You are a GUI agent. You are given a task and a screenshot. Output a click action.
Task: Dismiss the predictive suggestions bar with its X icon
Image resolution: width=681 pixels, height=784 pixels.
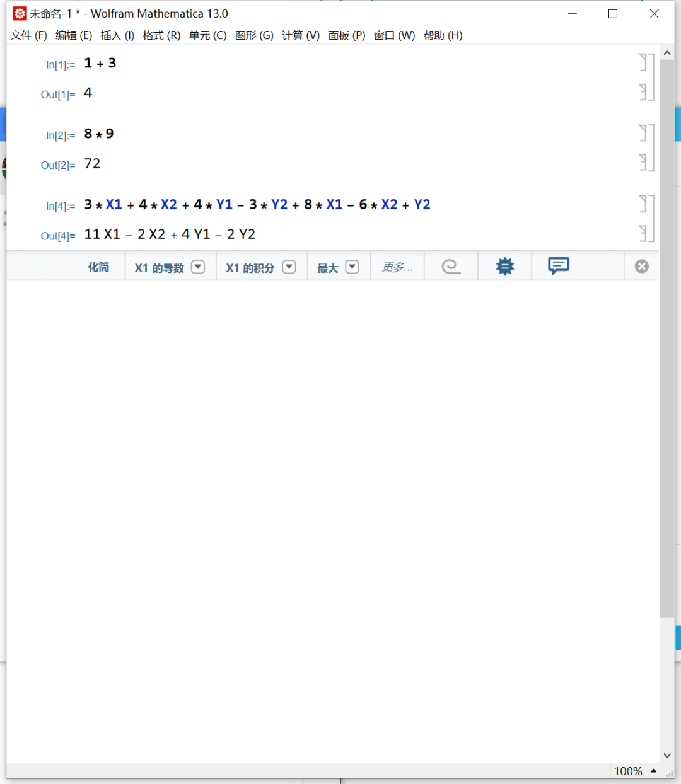pos(641,266)
